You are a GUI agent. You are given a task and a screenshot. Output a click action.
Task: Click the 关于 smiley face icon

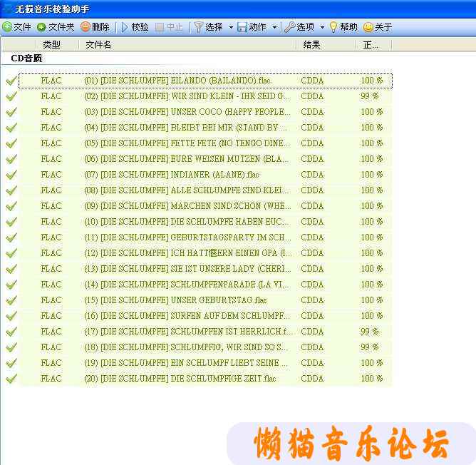368,27
